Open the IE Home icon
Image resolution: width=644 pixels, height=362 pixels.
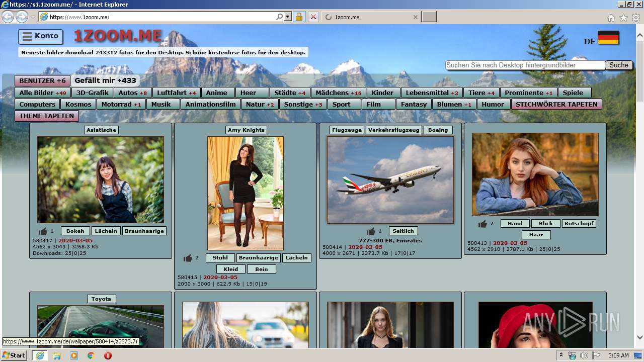(611, 18)
